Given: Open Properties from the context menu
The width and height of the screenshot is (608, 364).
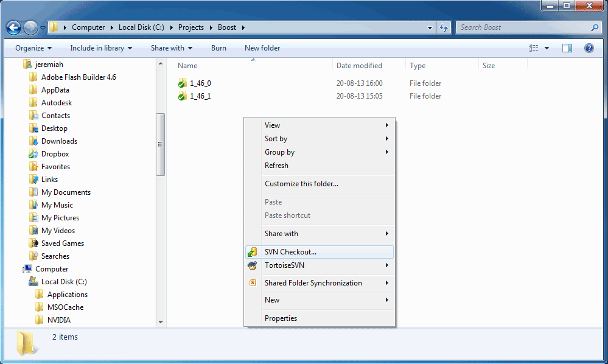Looking at the screenshot, I should (x=320, y=318).
